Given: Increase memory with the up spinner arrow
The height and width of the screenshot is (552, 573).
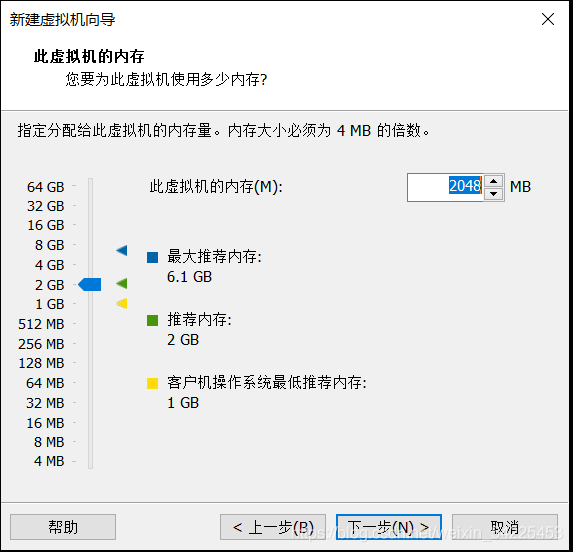Looking at the screenshot, I should point(494,181).
